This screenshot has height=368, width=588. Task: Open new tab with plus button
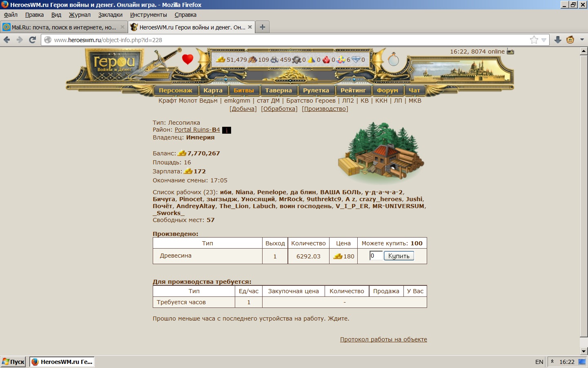click(263, 27)
